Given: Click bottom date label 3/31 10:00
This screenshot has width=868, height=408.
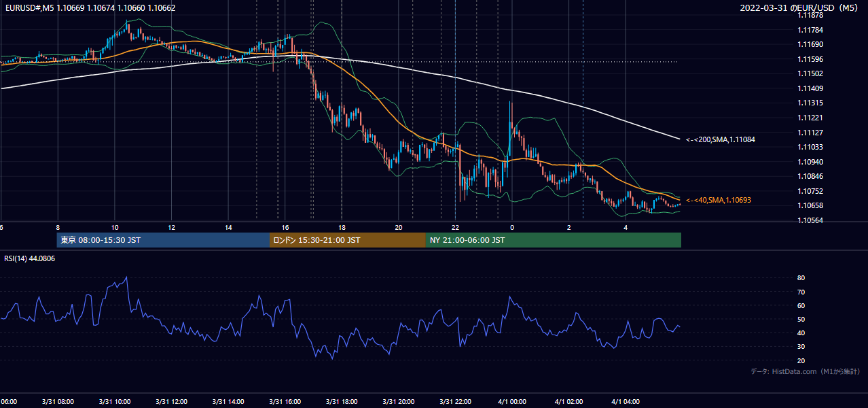Looking at the screenshot, I should point(115,402).
